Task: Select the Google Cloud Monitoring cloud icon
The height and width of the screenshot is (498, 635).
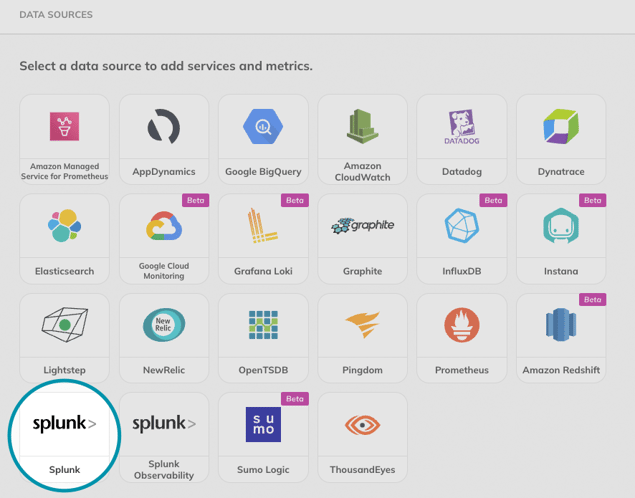Action: click(x=164, y=226)
